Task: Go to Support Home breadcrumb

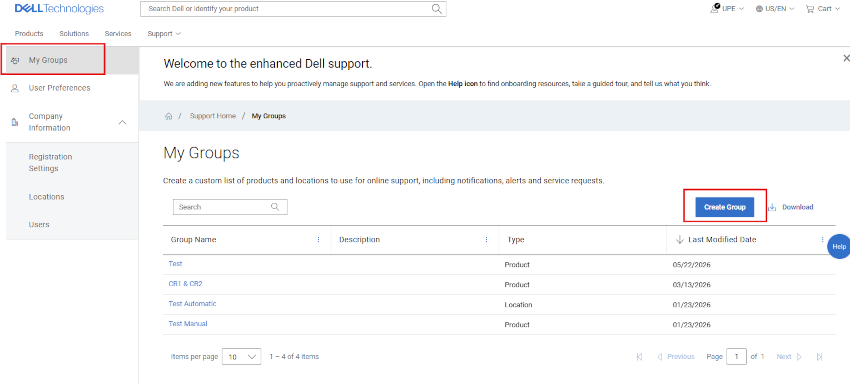Action: pyautogui.click(x=212, y=116)
